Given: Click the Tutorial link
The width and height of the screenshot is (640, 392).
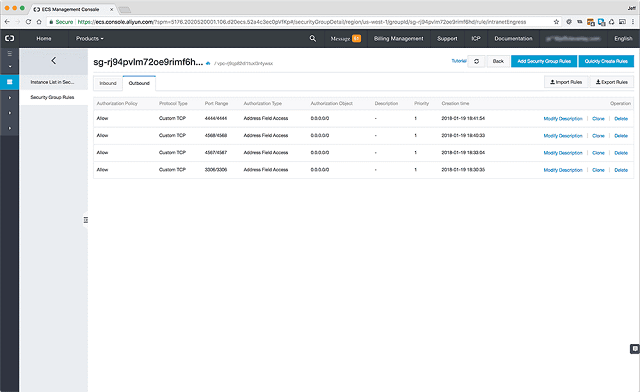Looking at the screenshot, I should click(459, 61).
